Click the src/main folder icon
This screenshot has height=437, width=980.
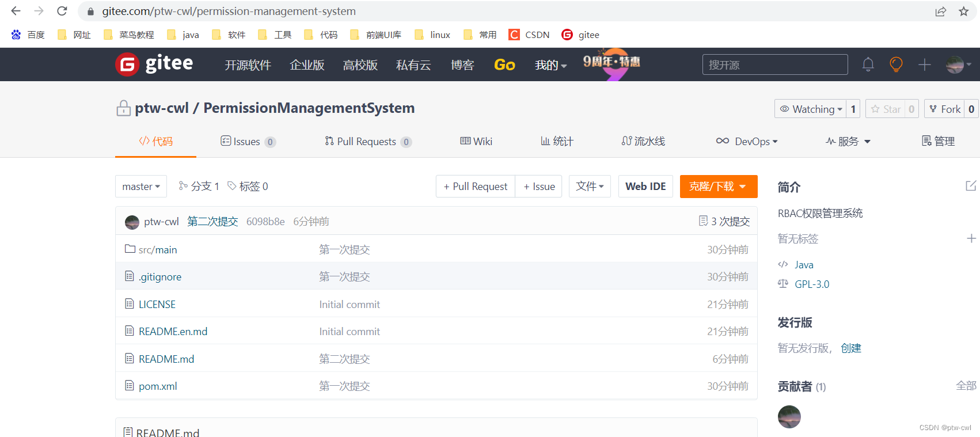coord(130,249)
